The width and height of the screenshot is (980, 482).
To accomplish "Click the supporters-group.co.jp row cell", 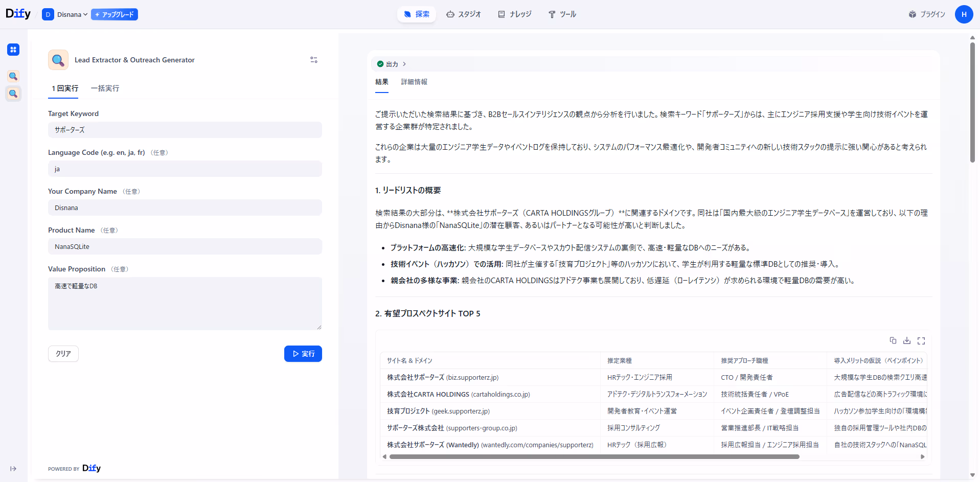I will click(490, 428).
